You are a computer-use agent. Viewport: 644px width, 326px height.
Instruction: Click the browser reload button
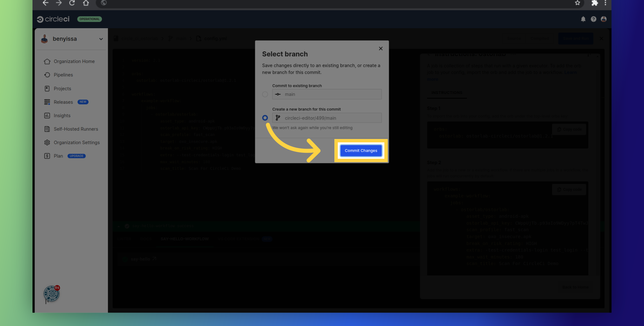(x=72, y=3)
